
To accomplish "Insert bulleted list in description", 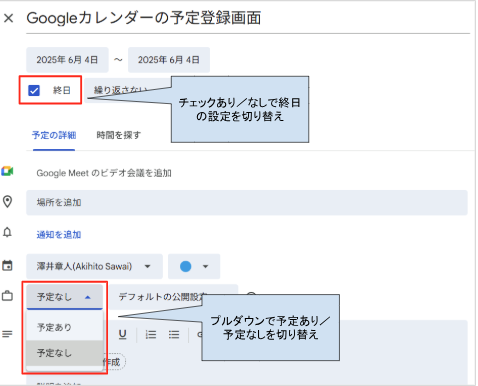I will (174, 334).
